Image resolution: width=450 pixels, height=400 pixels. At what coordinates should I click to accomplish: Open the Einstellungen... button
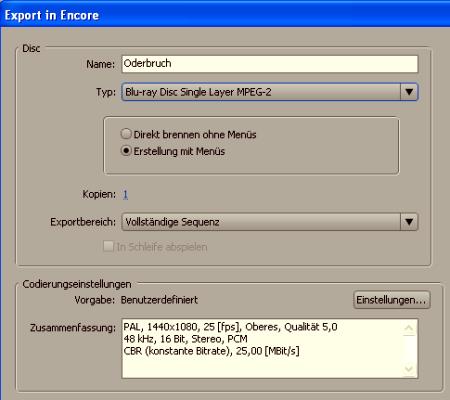tap(392, 300)
